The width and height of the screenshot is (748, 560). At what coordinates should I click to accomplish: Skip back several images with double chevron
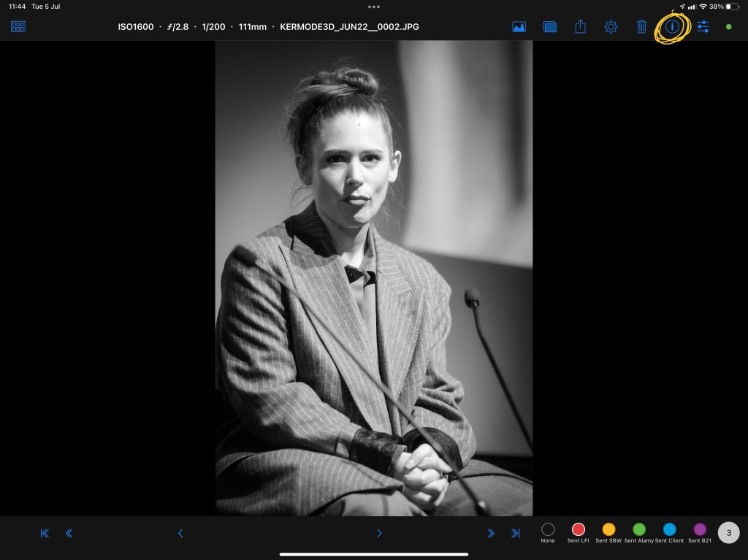[69, 534]
